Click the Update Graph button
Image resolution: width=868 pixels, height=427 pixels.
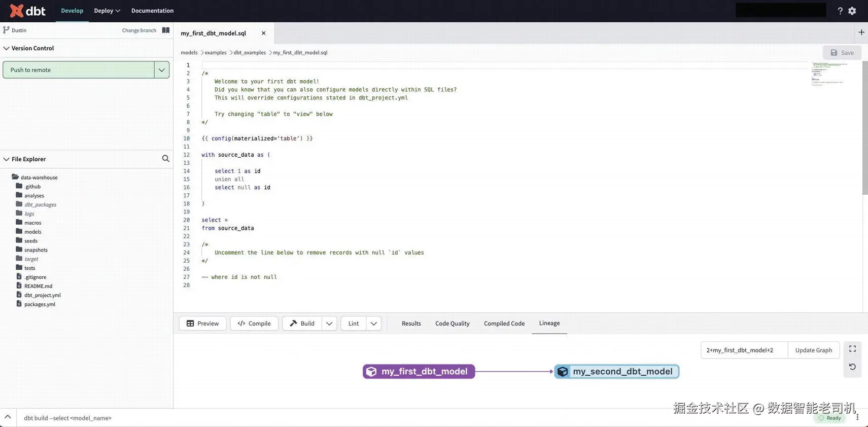[814, 350]
